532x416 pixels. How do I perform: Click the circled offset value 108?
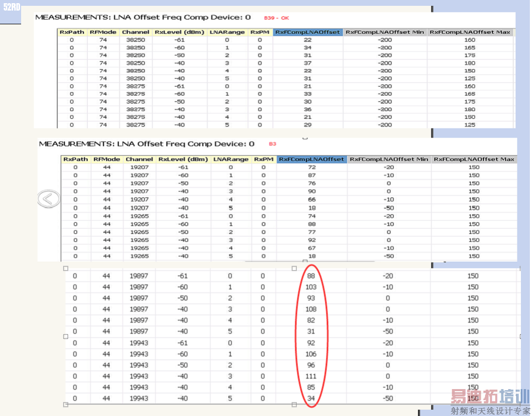[311, 309]
